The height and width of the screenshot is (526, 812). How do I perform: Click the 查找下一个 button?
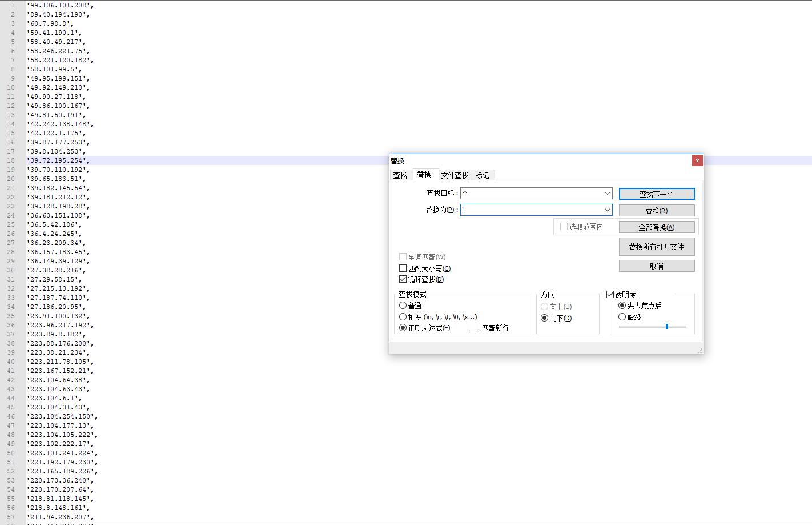point(657,194)
